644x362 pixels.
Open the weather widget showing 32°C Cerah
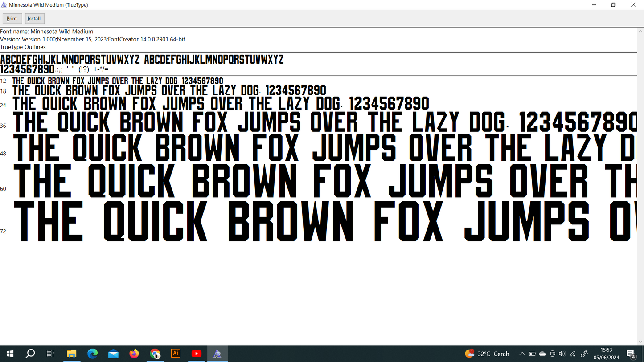coord(487,354)
